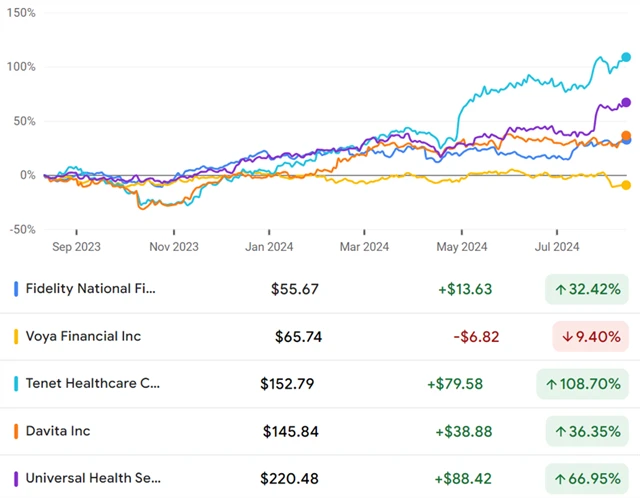This screenshot has height=498, width=640.
Task: Open the Universal Health Services stock row
Action: [92, 478]
